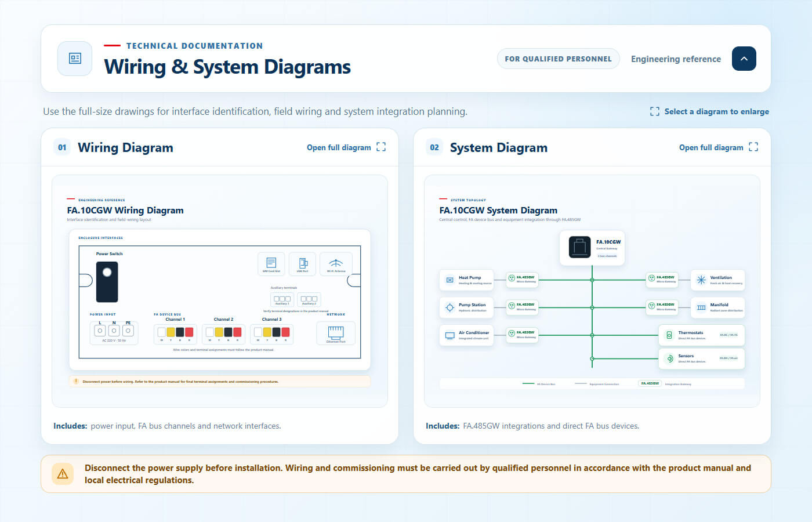
Task: Click the FA.10CGW central gateway device icon
Action: point(579,247)
